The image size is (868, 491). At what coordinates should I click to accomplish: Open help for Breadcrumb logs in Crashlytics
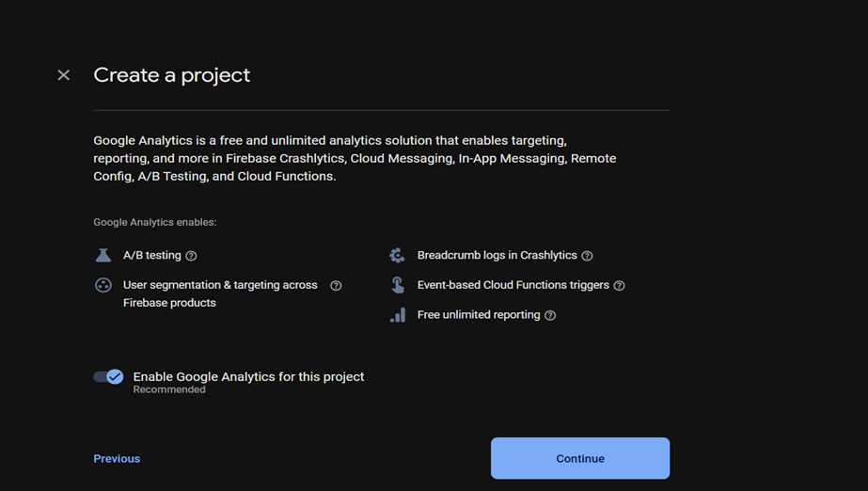click(588, 256)
